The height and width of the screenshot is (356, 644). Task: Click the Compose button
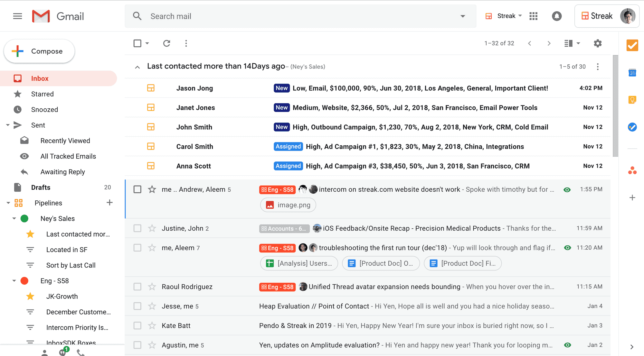(39, 51)
